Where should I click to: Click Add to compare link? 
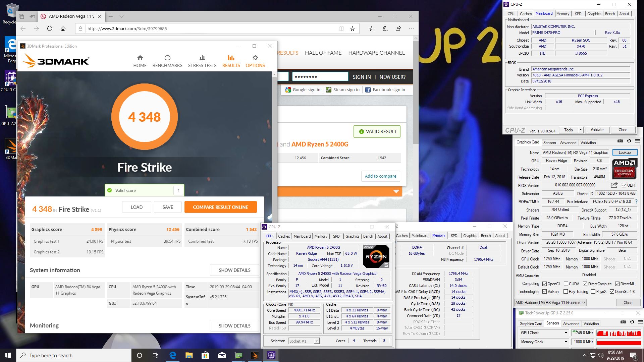(380, 176)
